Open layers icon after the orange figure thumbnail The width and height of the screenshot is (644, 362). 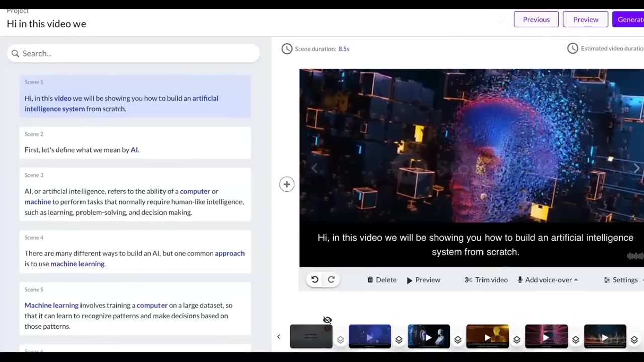tap(517, 340)
